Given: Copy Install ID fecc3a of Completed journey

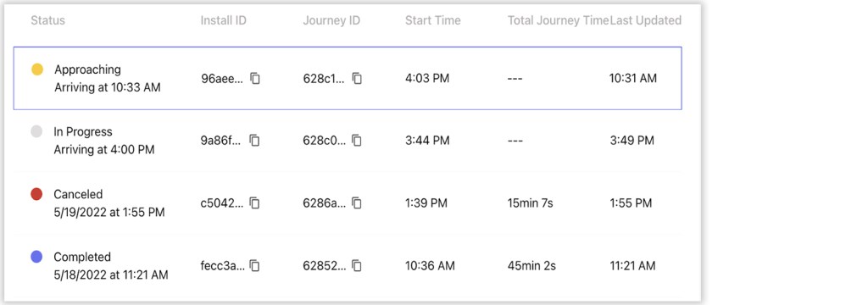Looking at the screenshot, I should [x=254, y=266].
